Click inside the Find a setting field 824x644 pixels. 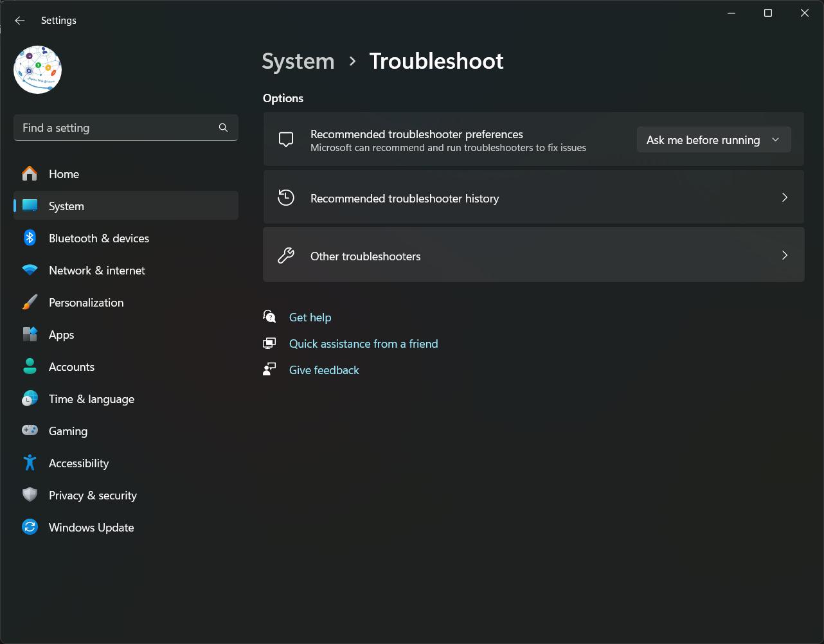click(96, 127)
